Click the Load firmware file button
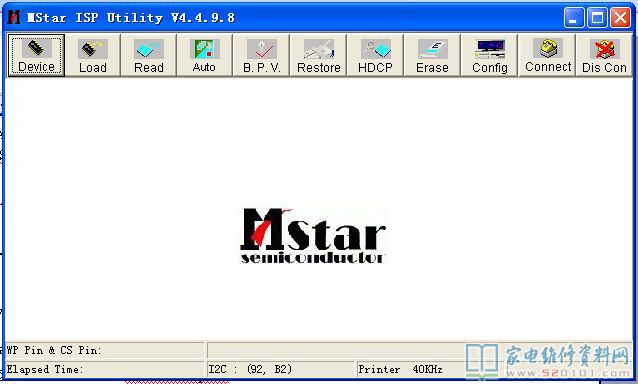 tap(93, 55)
